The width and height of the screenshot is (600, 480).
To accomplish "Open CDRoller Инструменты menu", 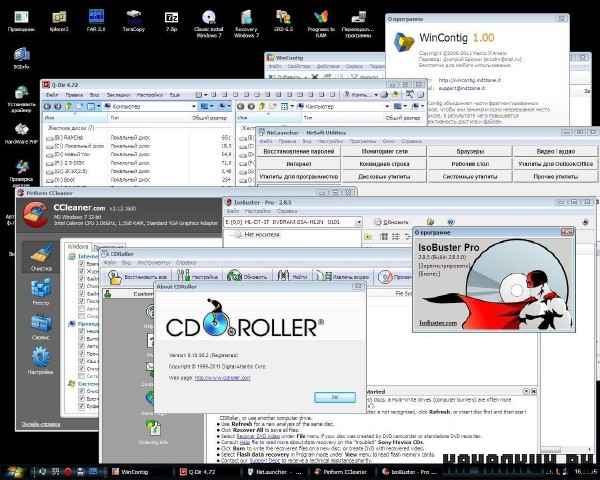I will click(x=153, y=263).
